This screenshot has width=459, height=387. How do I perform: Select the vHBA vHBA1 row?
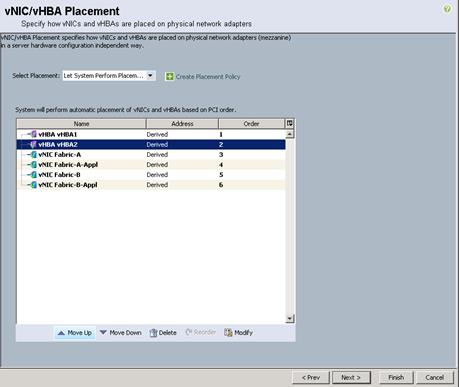151,134
